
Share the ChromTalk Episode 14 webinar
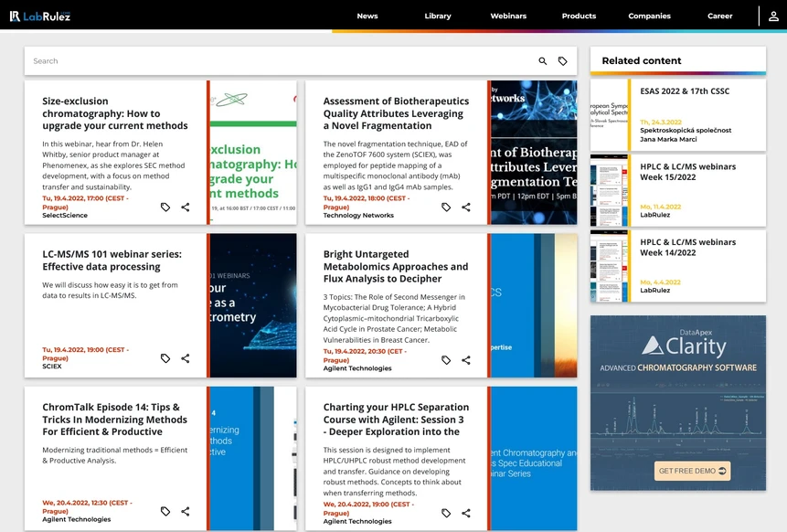[186, 511]
